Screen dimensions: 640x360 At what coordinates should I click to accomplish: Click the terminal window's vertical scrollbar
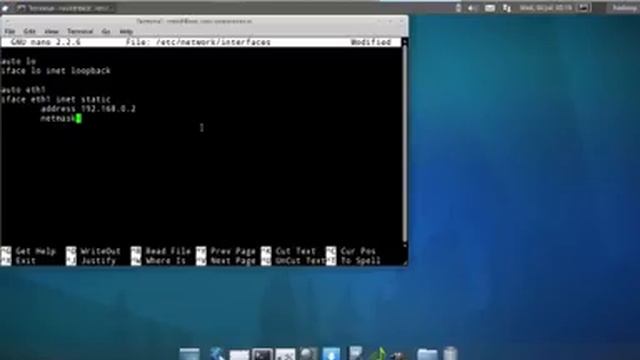coord(405,143)
